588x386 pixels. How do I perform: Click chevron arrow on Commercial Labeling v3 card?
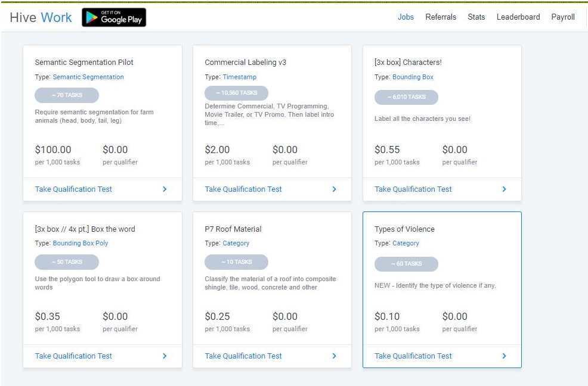tap(334, 189)
